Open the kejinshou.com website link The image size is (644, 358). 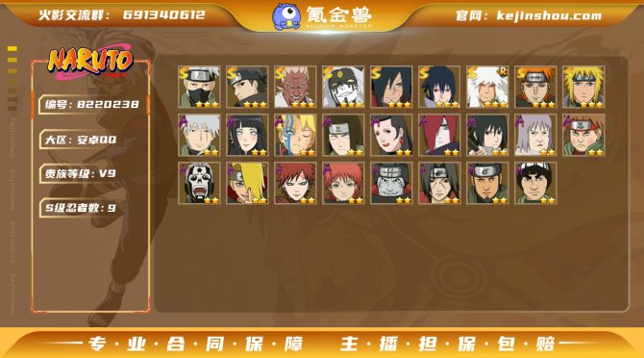[549, 15]
